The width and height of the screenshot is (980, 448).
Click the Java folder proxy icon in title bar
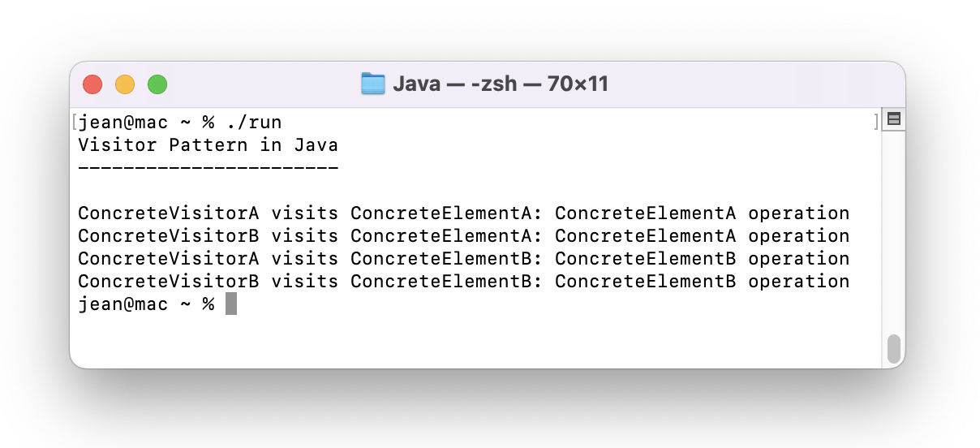click(x=373, y=84)
